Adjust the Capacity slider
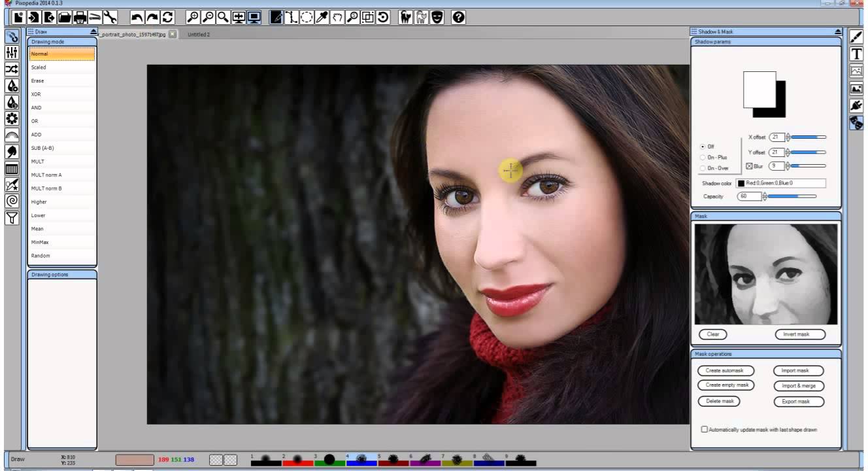 (792, 196)
